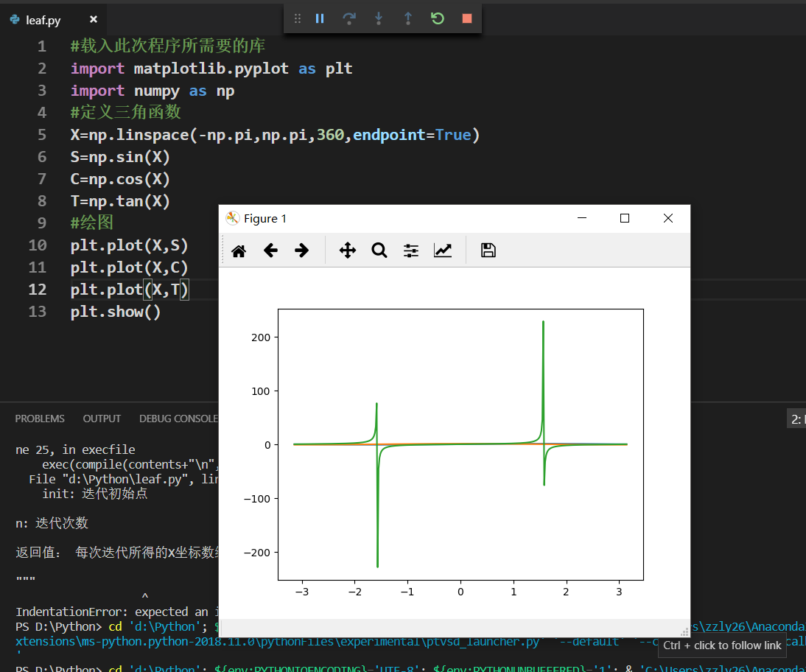Image resolution: width=806 pixels, height=672 pixels.
Task: Click the np.linspace code line
Action: click(x=275, y=135)
